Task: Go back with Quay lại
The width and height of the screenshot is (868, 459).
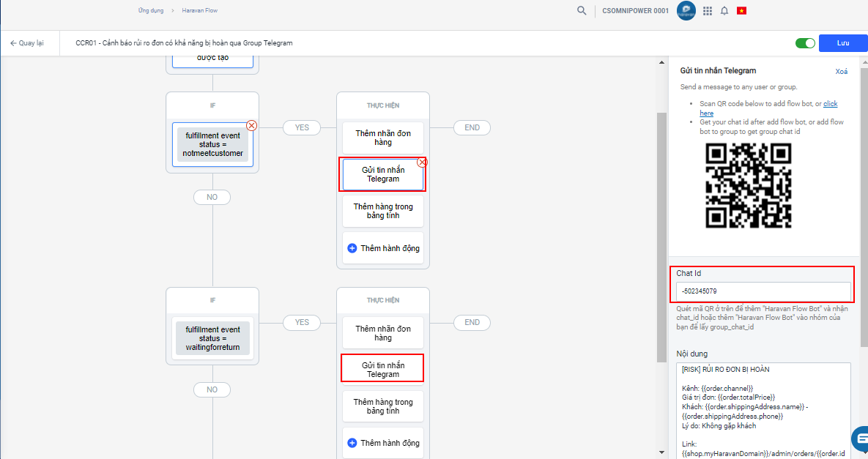Action: coord(26,43)
